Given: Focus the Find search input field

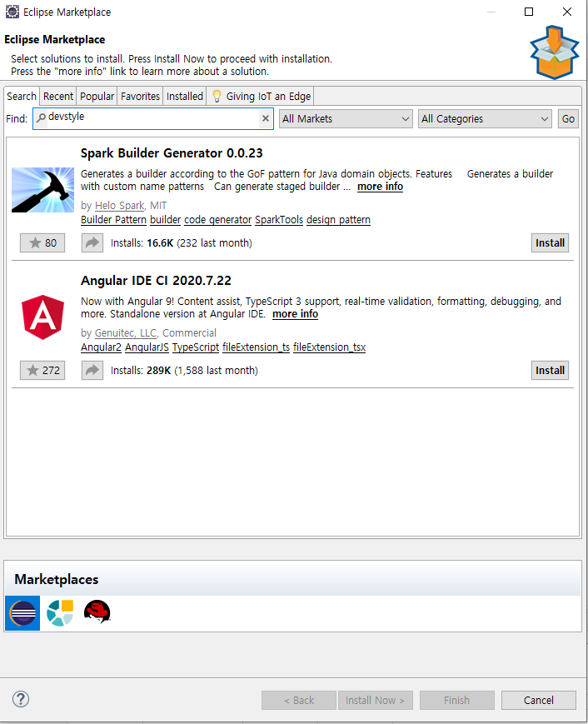Looking at the screenshot, I should tap(153, 118).
